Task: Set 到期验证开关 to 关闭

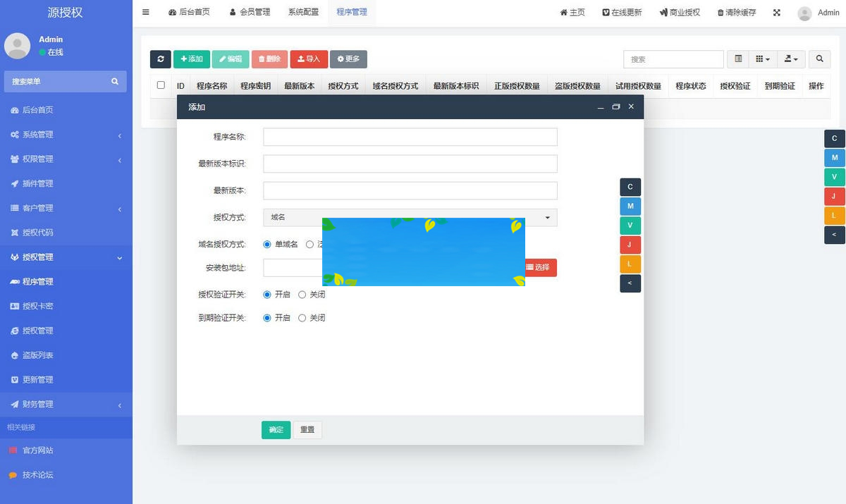Action: (x=302, y=317)
